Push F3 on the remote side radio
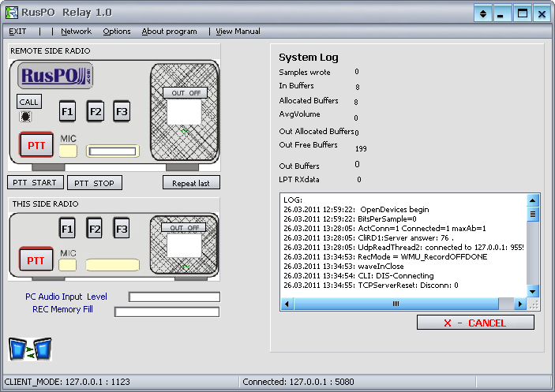 click(122, 111)
